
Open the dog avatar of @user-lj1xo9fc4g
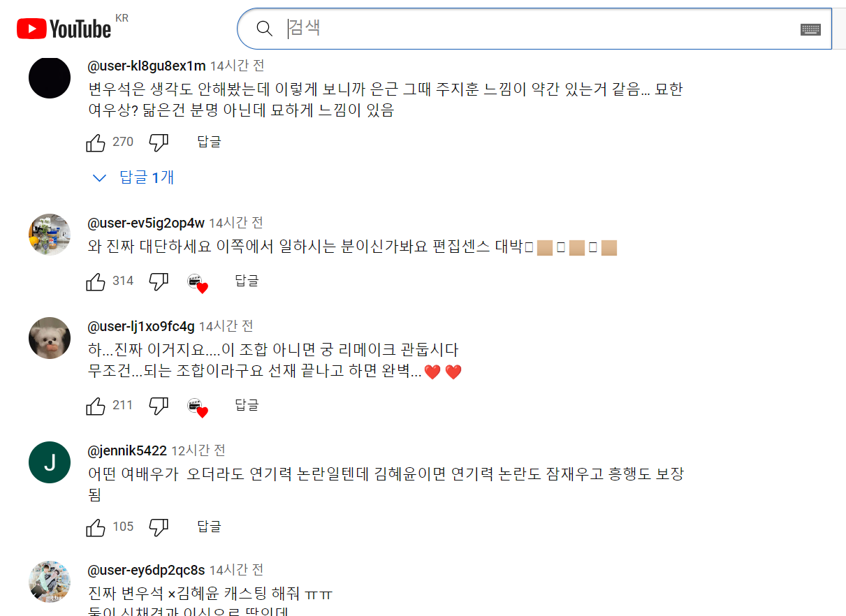(50, 338)
